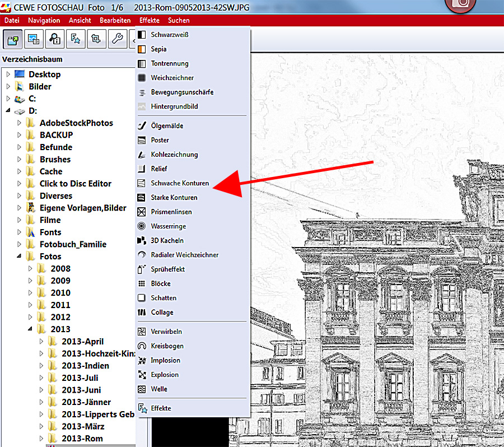Choose Effekte at bottom of dropdown menu
Viewport: 504px width, 447px height.
(x=161, y=408)
